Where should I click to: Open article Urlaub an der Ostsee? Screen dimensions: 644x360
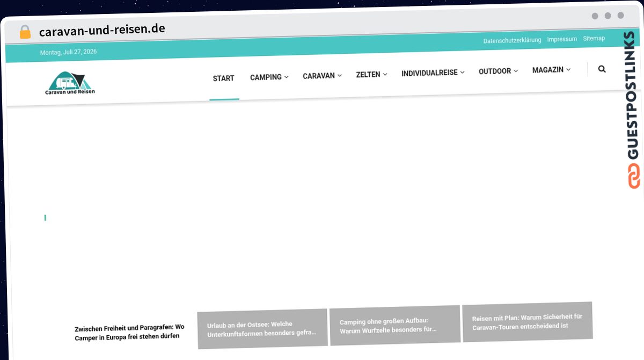(x=262, y=329)
